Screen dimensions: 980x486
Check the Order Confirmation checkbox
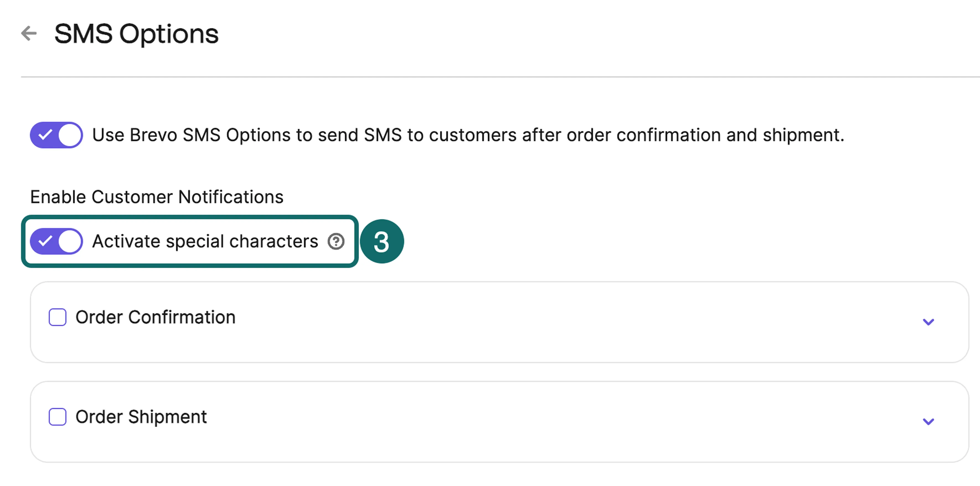[x=58, y=317]
